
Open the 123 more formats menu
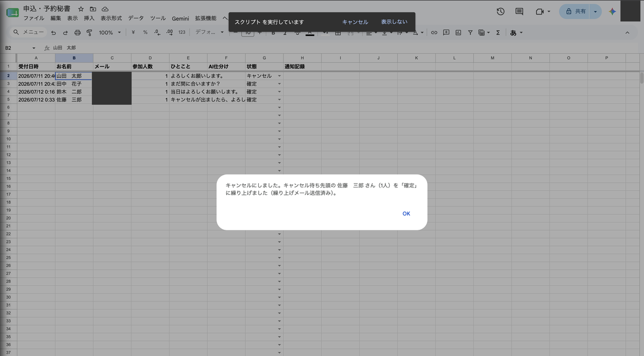tap(182, 33)
